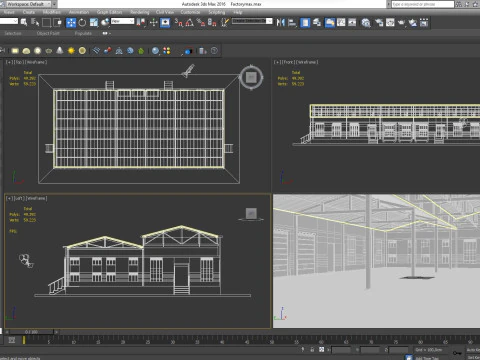Open the Named Selection Sets dropdown
Viewport: 480px width, 360px height.
click(x=252, y=21)
